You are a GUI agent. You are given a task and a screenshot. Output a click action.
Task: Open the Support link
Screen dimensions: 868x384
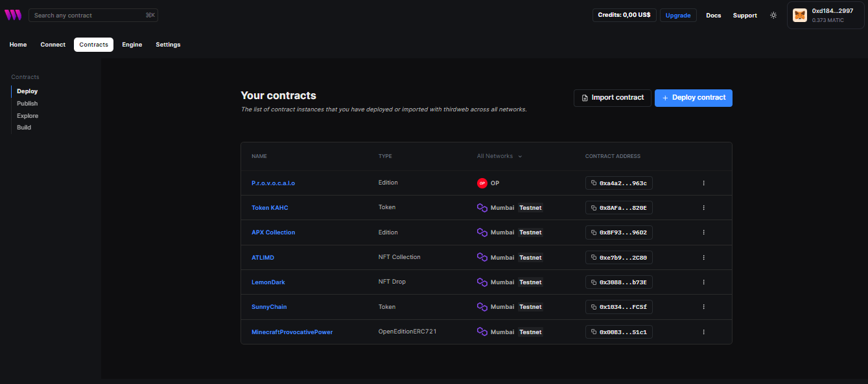point(745,15)
